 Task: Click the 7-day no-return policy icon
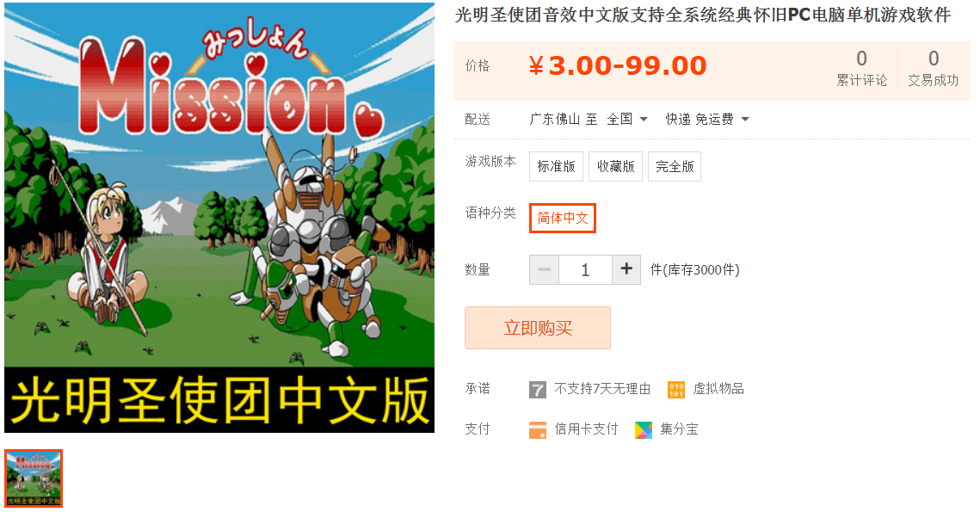click(x=538, y=390)
